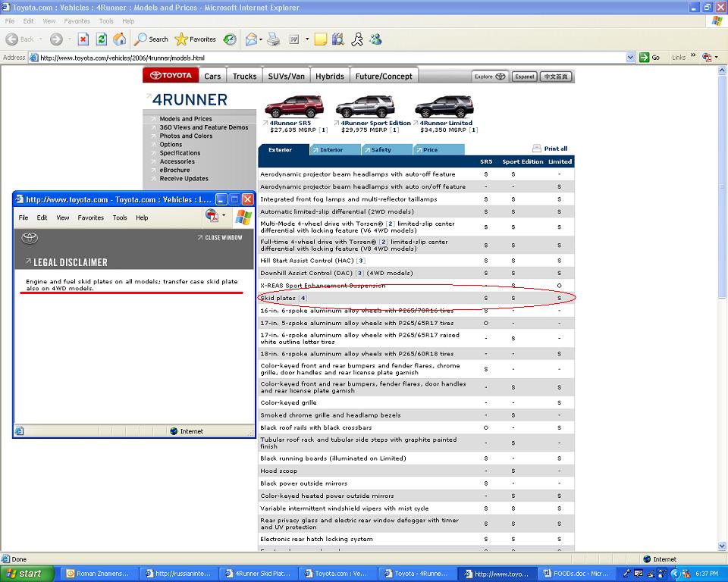Viewport: 728px width, 582px height.
Task: Open the Tools menu in main browser
Action: pos(106,21)
